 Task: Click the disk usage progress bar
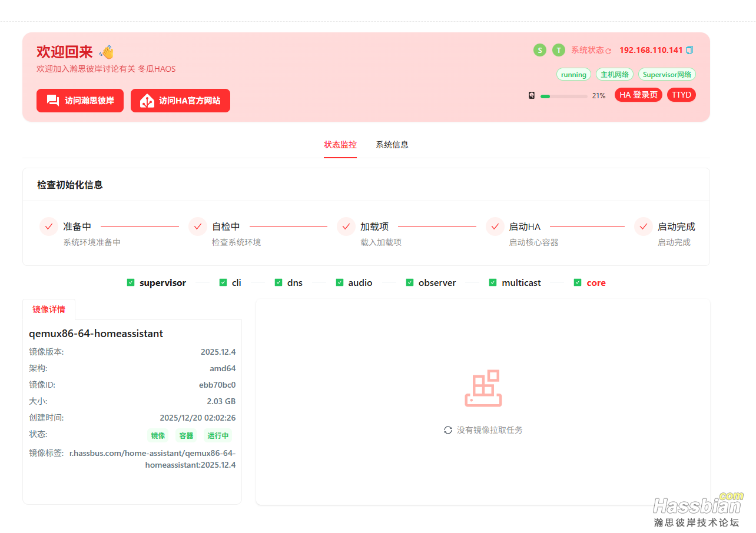click(x=563, y=96)
